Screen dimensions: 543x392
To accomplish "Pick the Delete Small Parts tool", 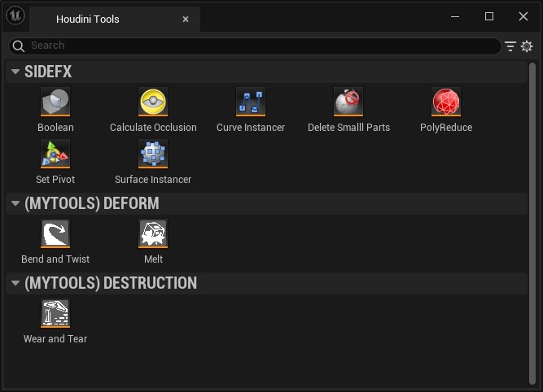I will point(348,103).
